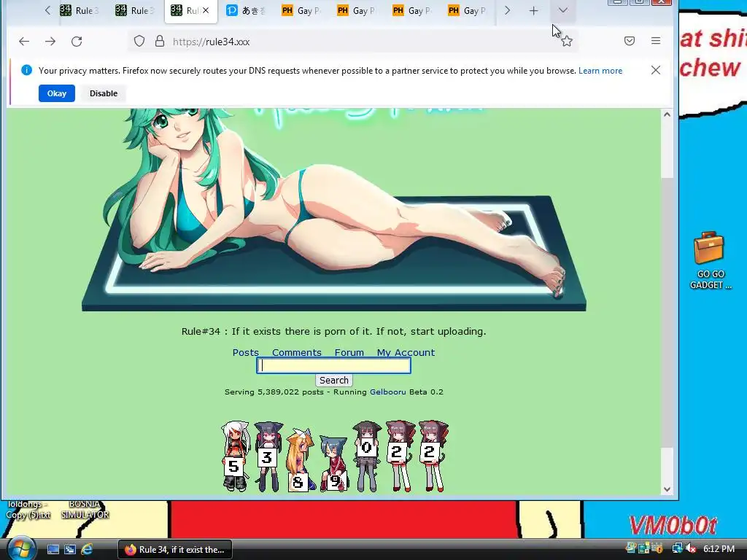Click the forward navigation arrow
This screenshot has width=747, height=560.
click(50, 42)
